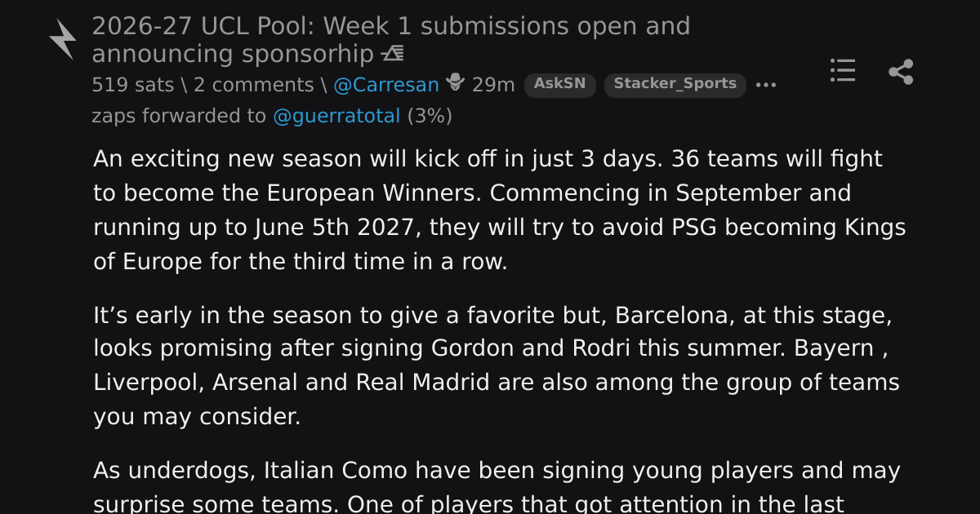Click the boost icon after the title
This screenshot has height=514, width=980.
392,54
